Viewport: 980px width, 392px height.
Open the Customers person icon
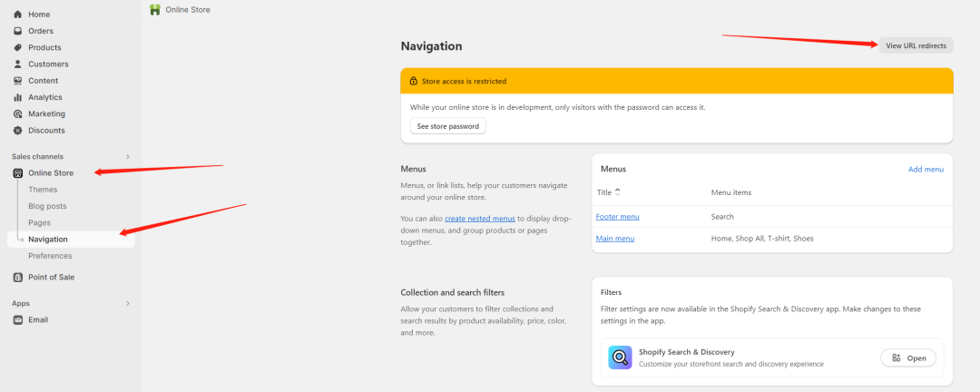pyautogui.click(x=17, y=64)
